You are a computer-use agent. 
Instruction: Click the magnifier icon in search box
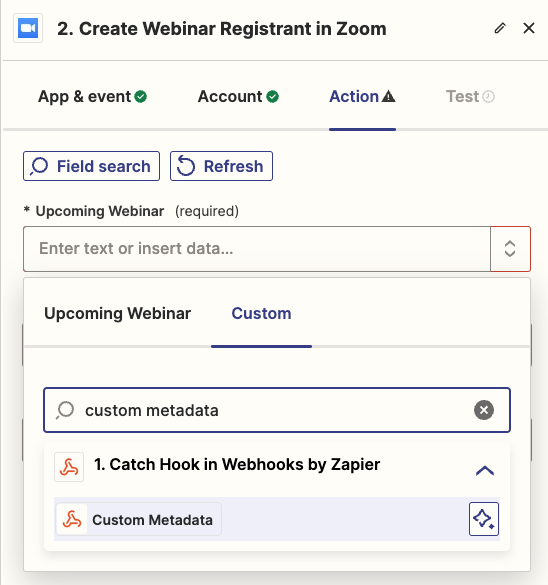(65, 410)
